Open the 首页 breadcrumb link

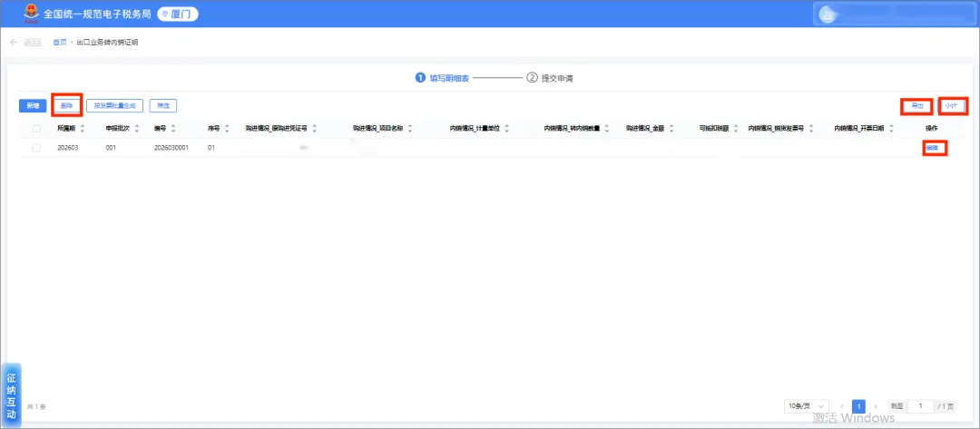point(59,43)
